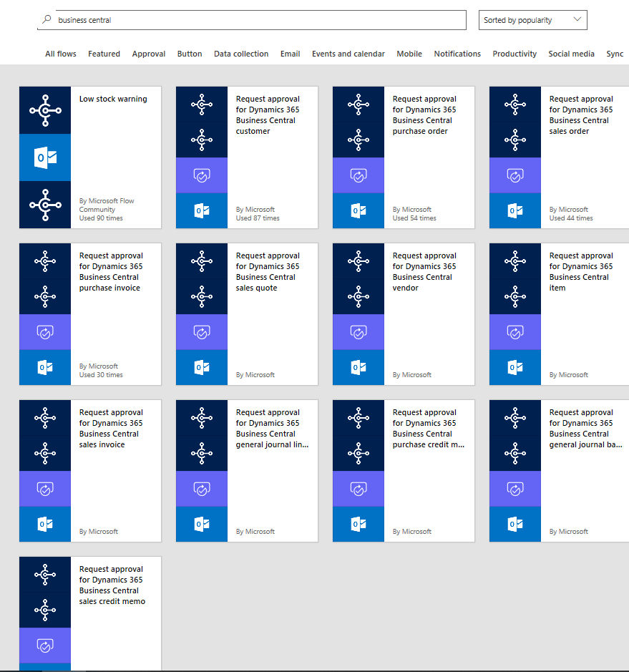The width and height of the screenshot is (629, 672).
Task: Open Request approval for sales order title
Action: tap(581, 115)
